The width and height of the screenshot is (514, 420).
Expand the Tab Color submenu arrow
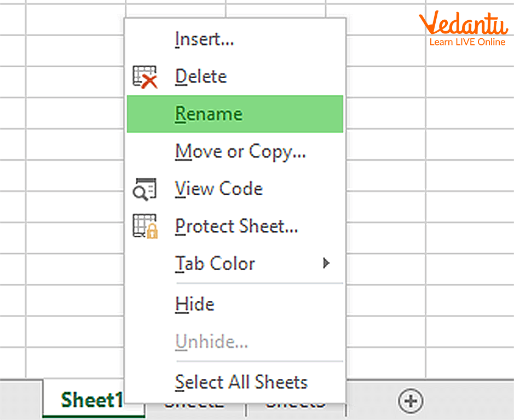click(x=326, y=264)
